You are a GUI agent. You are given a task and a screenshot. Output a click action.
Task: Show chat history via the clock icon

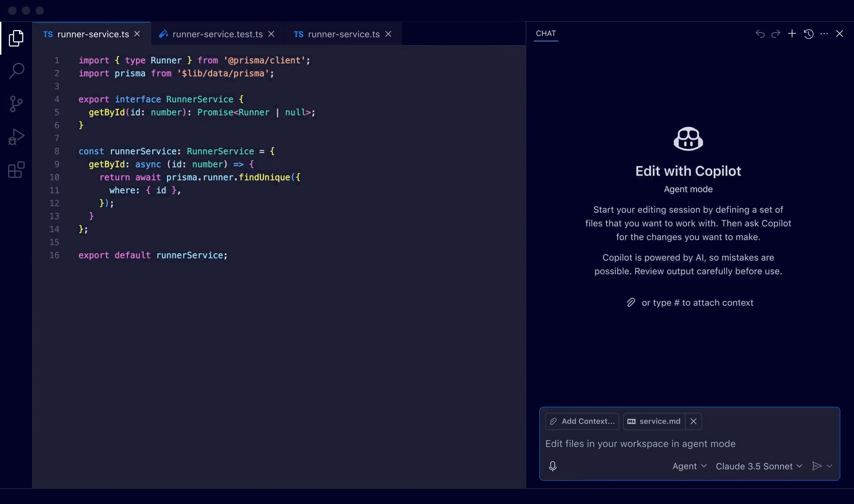tap(808, 34)
